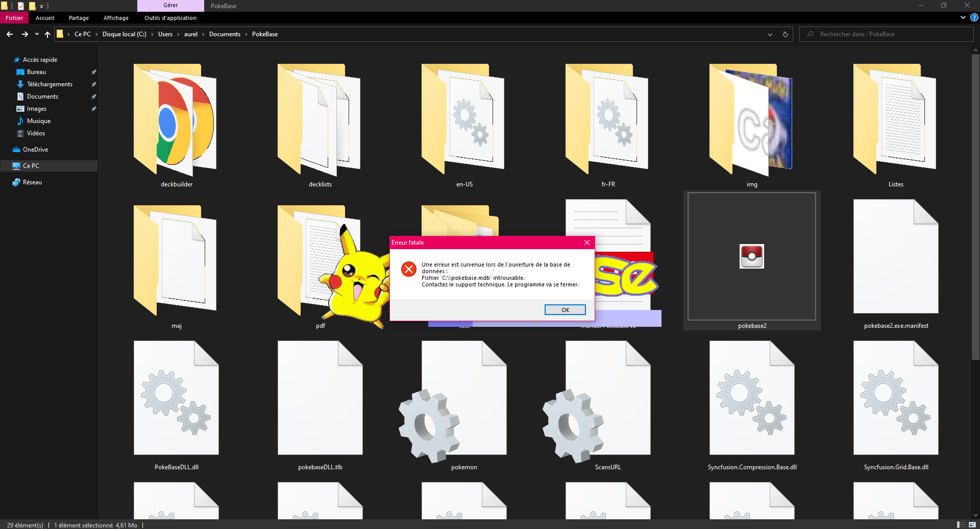
Task: Expand the ribbon using the chevron
Action: pyautogui.click(x=963, y=18)
